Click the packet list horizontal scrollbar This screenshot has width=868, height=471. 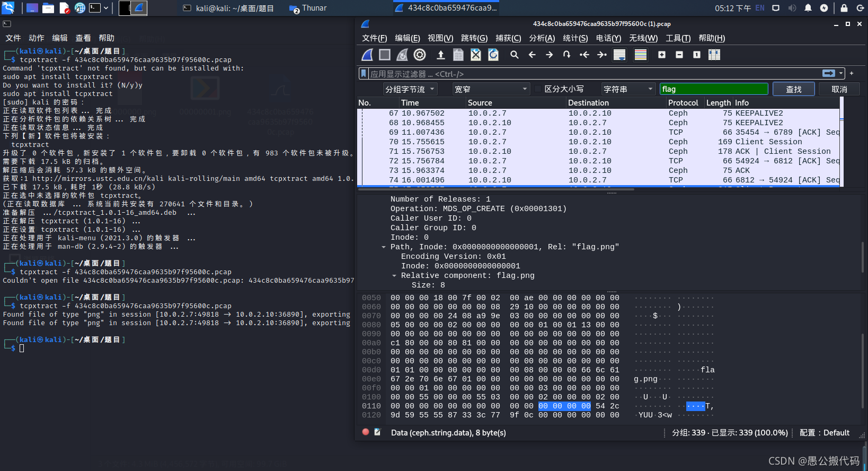pos(496,188)
